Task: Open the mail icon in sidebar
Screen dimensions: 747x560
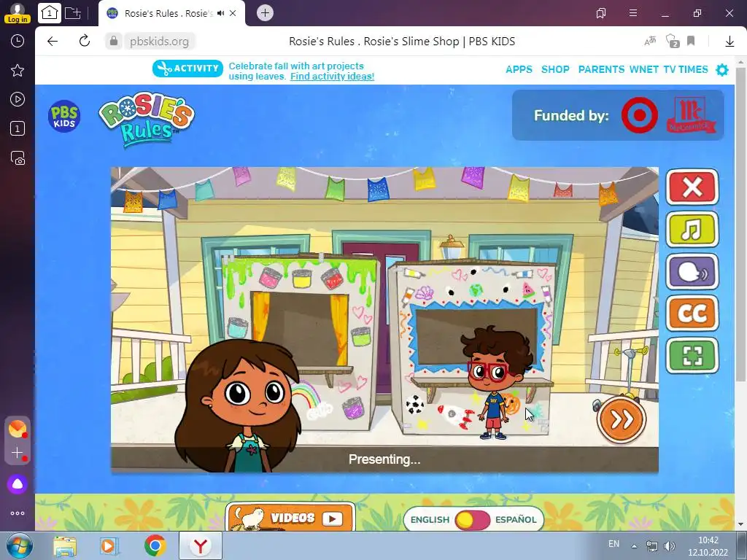Action: pyautogui.click(x=18, y=429)
